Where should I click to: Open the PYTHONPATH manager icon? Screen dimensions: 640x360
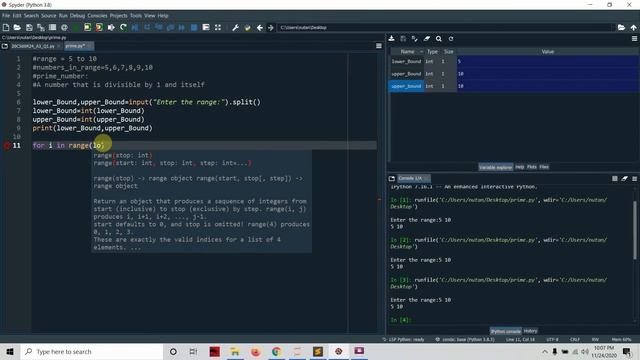click(247, 27)
